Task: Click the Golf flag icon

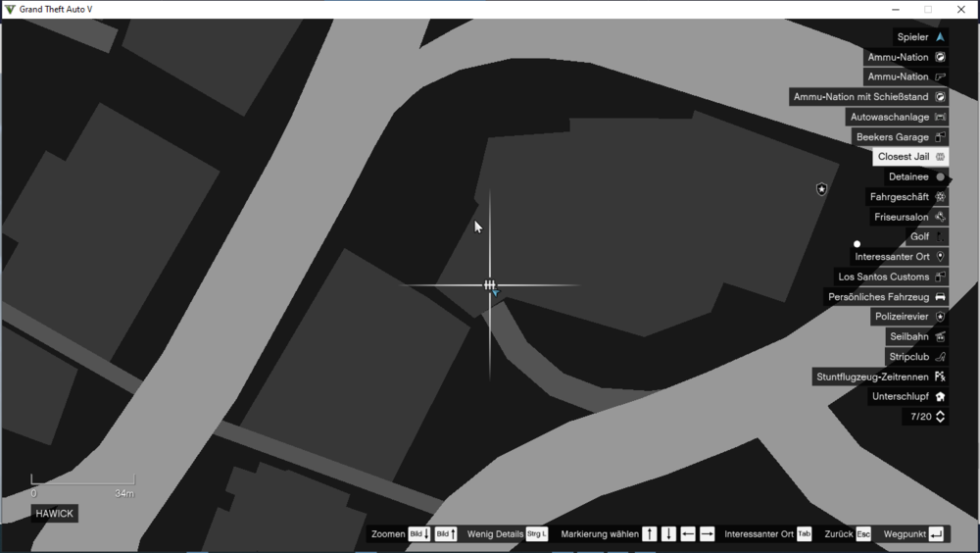Action: pos(940,236)
